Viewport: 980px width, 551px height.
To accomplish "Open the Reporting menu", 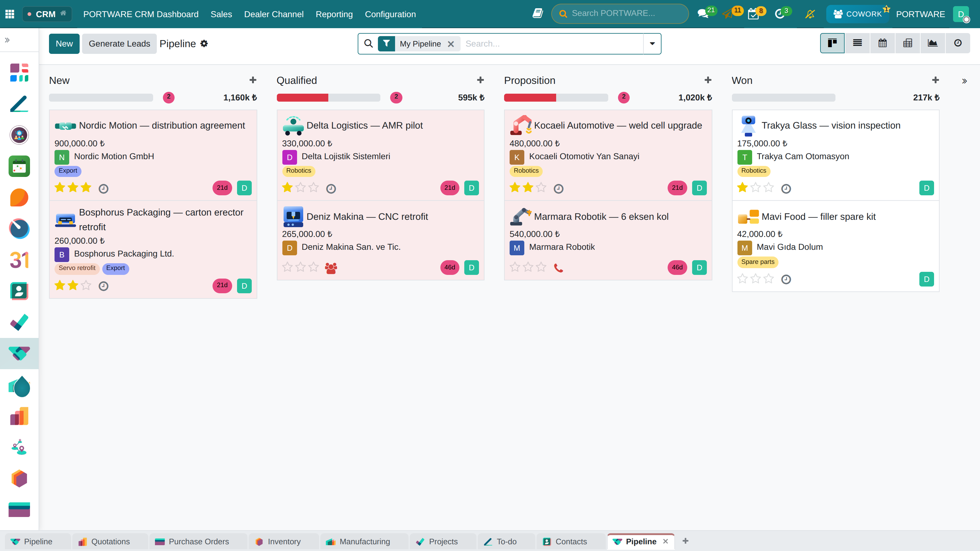I will [334, 14].
